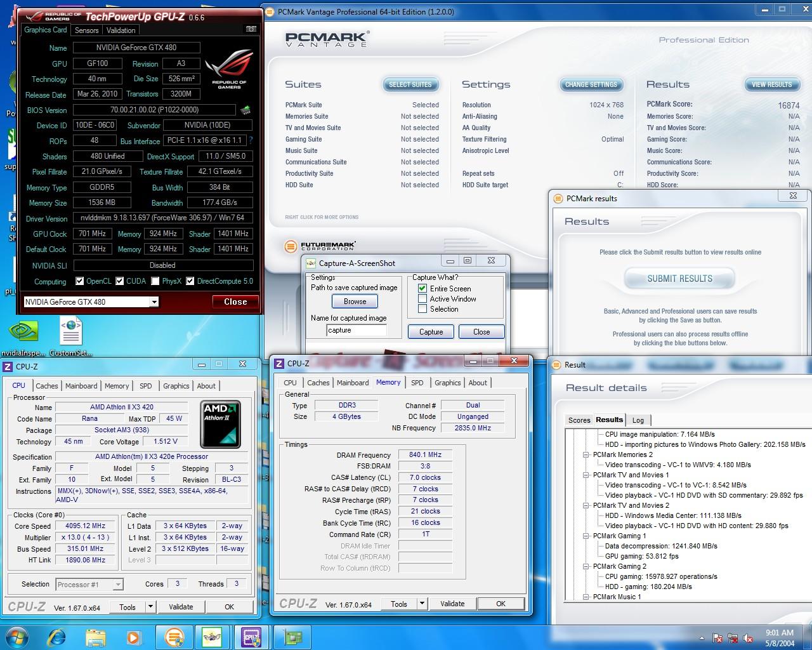Launch Windows Media Player from taskbar
This screenshot has width=812, height=650.
(x=134, y=637)
